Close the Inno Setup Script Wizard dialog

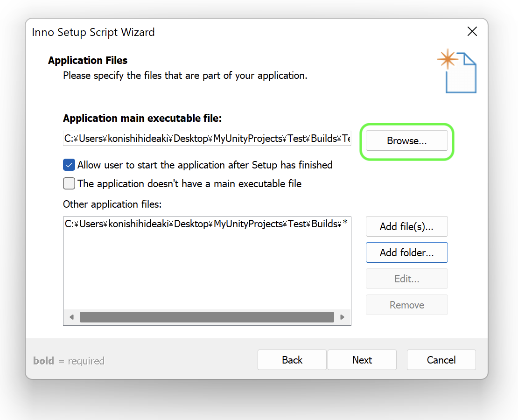[472, 32]
